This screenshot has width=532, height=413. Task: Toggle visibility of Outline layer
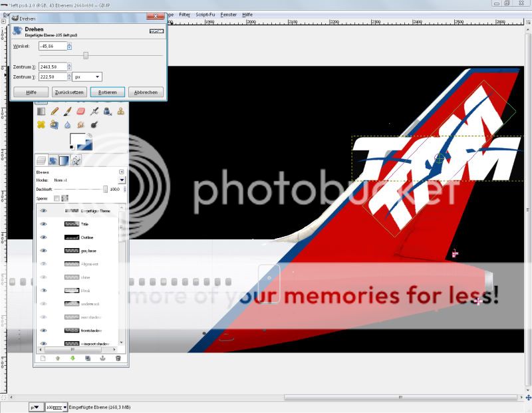tap(44, 237)
